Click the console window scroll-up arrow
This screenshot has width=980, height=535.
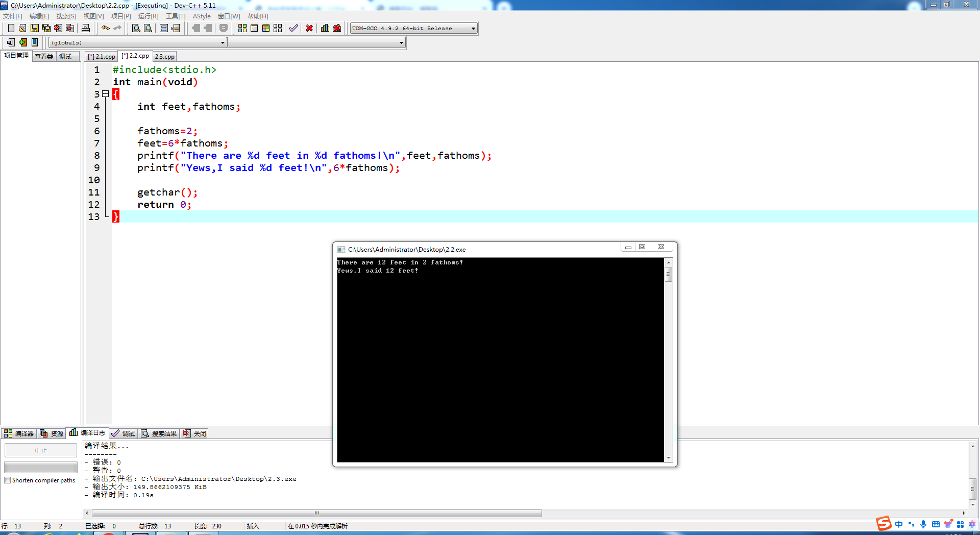click(x=669, y=262)
